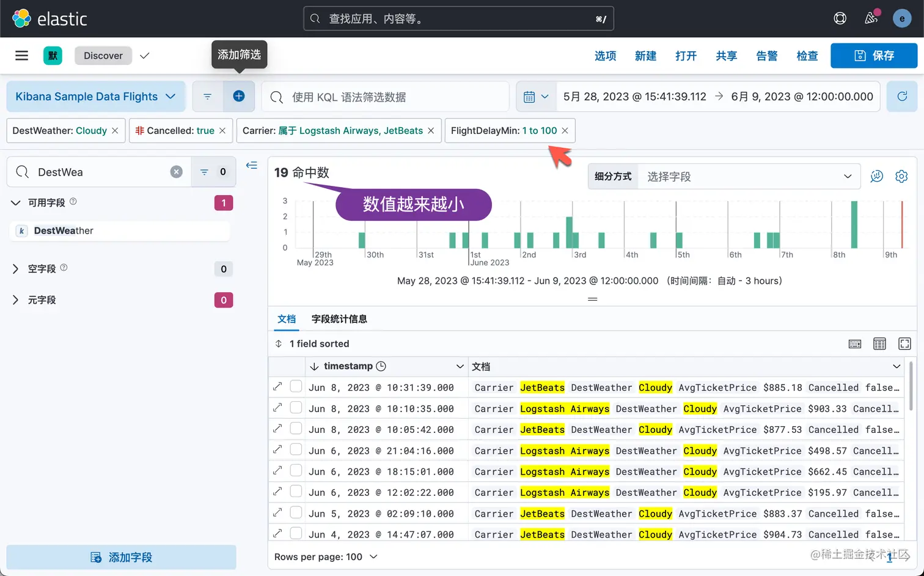Expand the 空字段 section
The image size is (924, 576).
pyautogui.click(x=16, y=269)
